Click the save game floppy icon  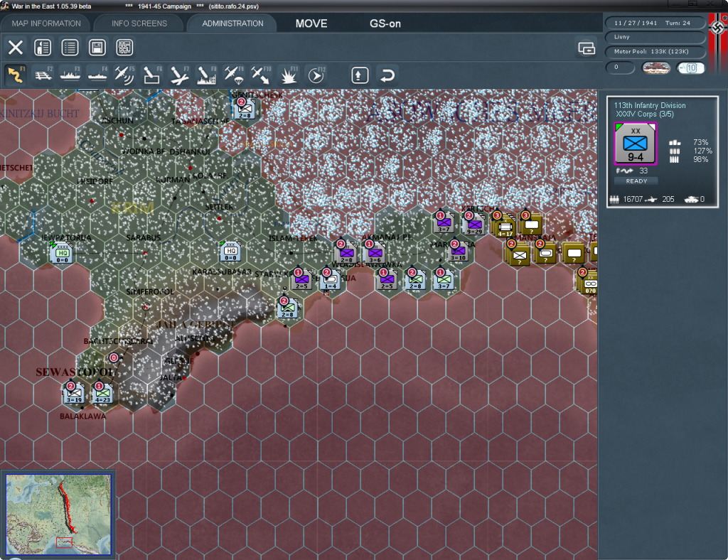97,48
